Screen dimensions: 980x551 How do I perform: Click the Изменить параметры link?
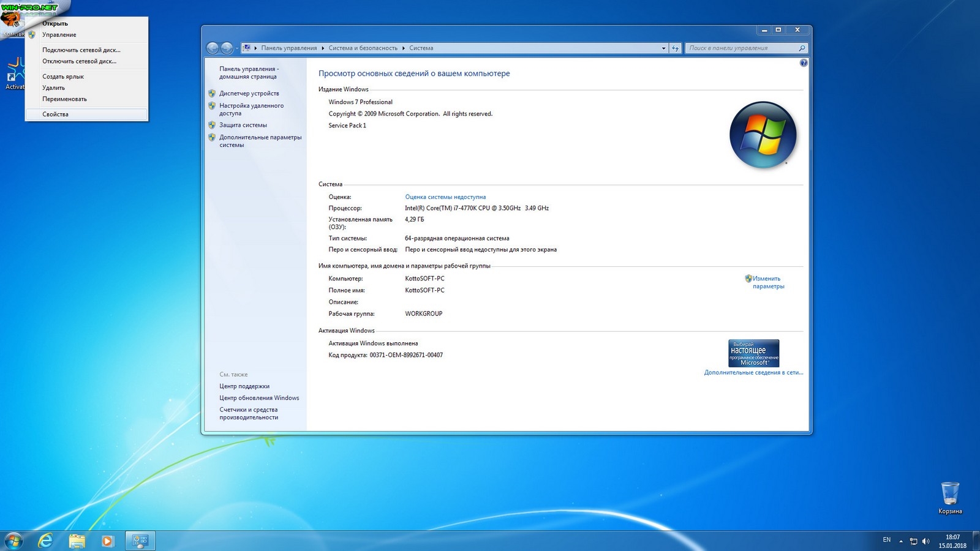[x=767, y=282]
